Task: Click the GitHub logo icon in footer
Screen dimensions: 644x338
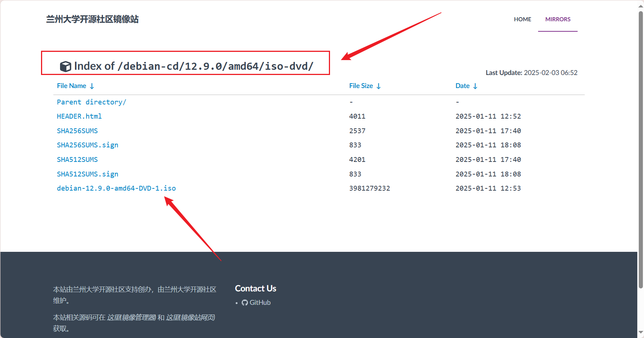Action: (245, 303)
